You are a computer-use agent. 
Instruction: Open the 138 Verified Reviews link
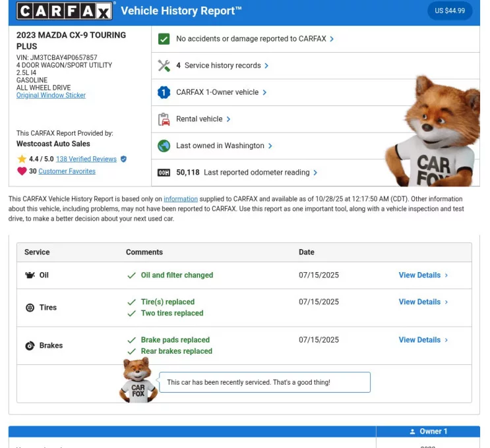coord(86,159)
